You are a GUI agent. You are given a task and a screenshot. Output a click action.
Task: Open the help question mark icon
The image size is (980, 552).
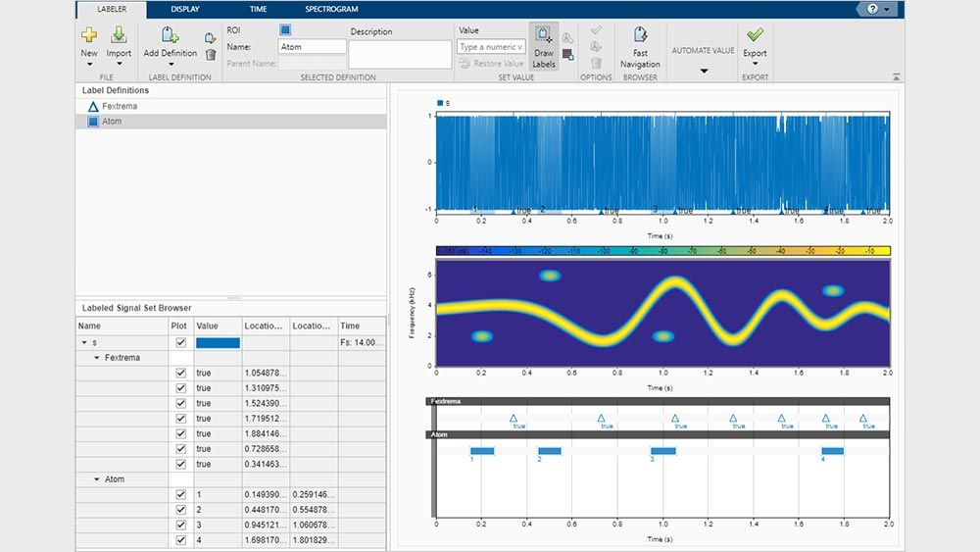872,9
